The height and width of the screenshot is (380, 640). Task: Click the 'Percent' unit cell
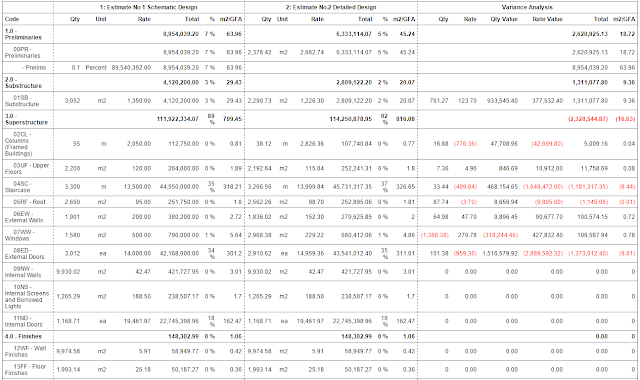coord(96,68)
